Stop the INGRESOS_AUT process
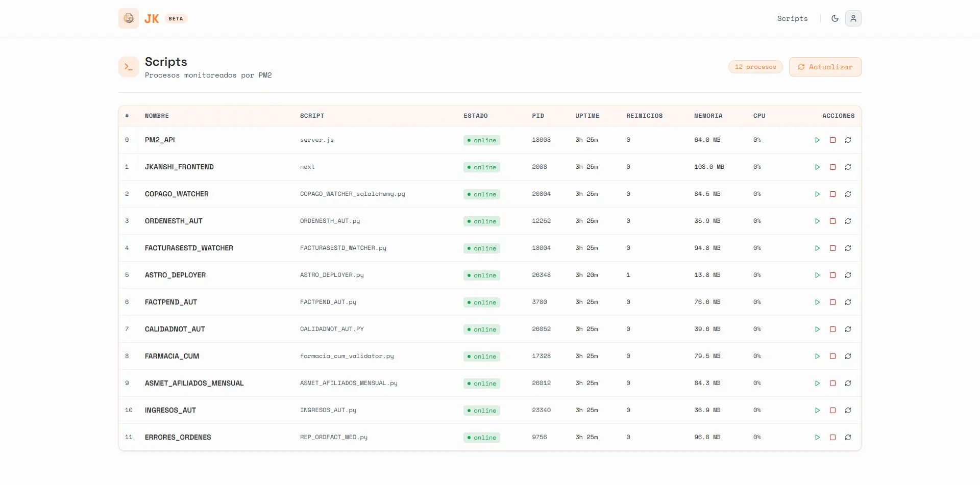Viewport: 980px width, 485px height. pos(832,410)
